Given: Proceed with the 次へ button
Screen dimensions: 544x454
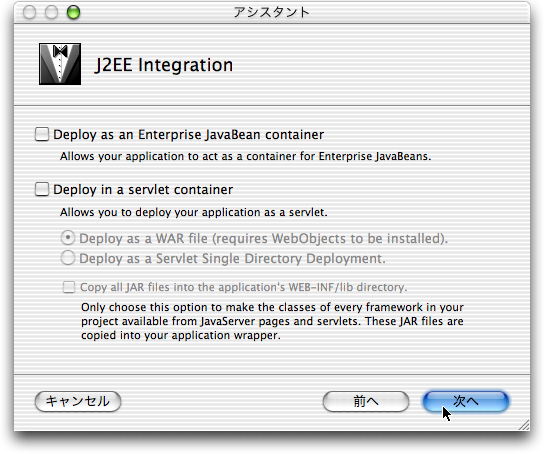Looking at the screenshot, I should (x=466, y=402).
